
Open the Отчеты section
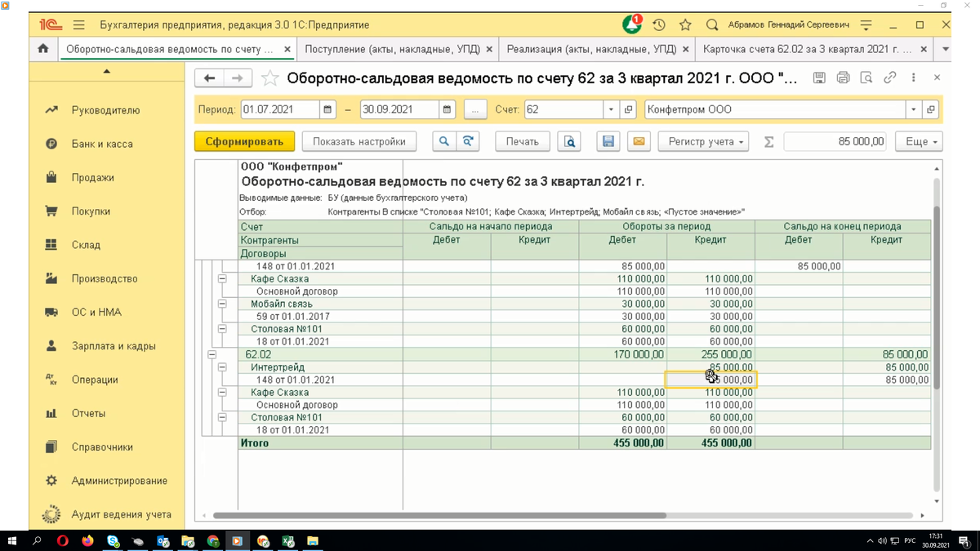point(88,413)
